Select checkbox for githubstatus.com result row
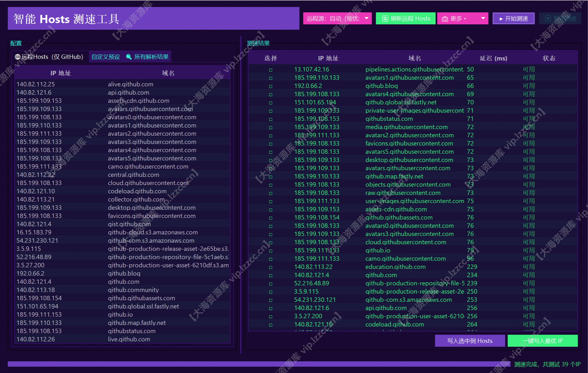This screenshot has width=588, height=373. tap(270, 119)
